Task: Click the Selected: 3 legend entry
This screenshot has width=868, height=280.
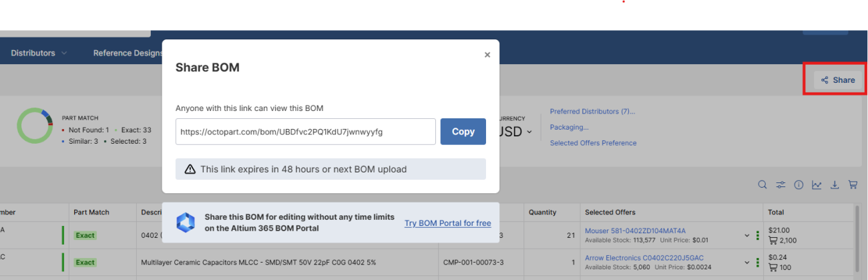Action: [x=125, y=141]
